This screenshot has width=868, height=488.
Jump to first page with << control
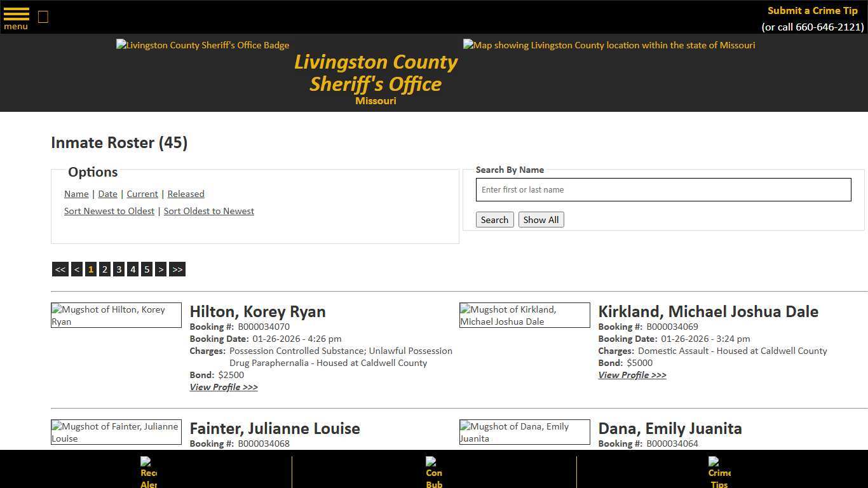pos(60,269)
